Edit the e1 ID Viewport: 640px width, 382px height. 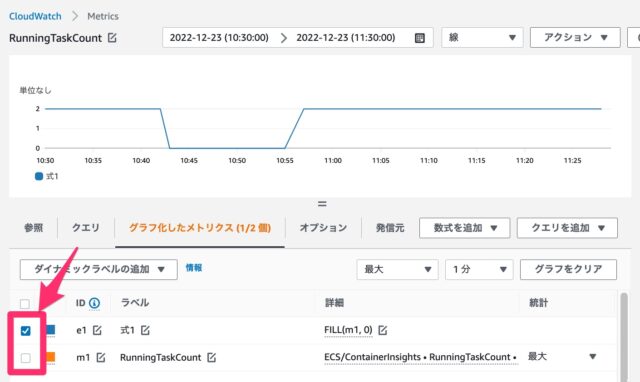pyautogui.click(x=97, y=330)
